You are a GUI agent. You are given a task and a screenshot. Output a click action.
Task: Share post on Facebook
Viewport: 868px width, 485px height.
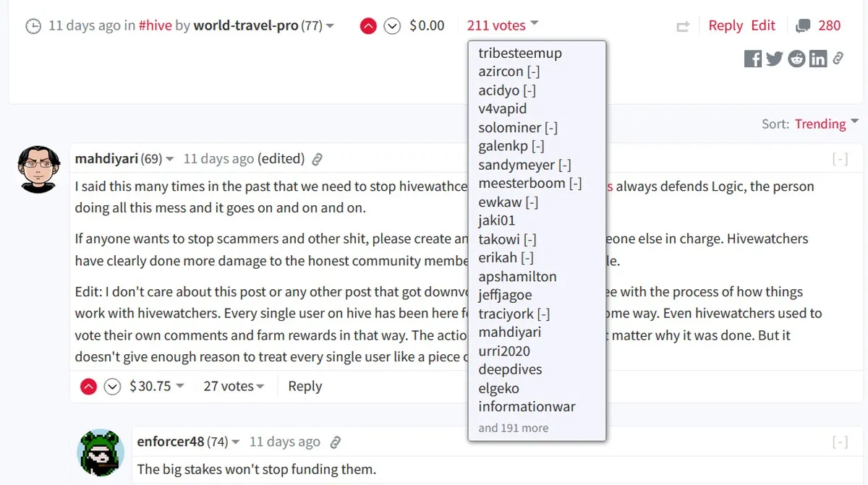pos(753,59)
